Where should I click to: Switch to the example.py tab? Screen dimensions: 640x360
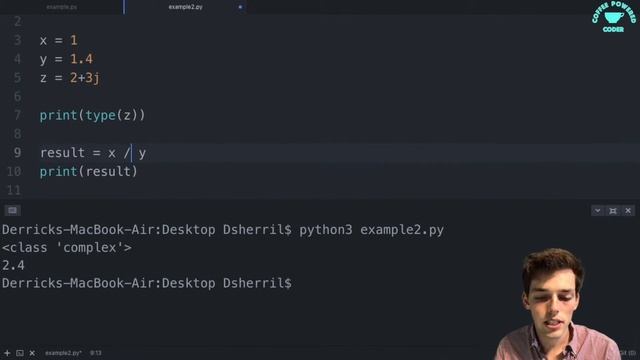[x=62, y=7]
